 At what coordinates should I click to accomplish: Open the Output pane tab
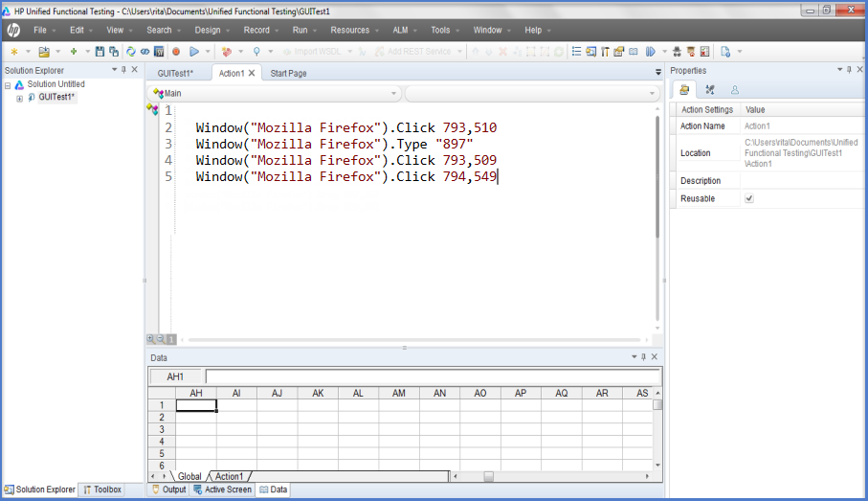tap(168, 490)
